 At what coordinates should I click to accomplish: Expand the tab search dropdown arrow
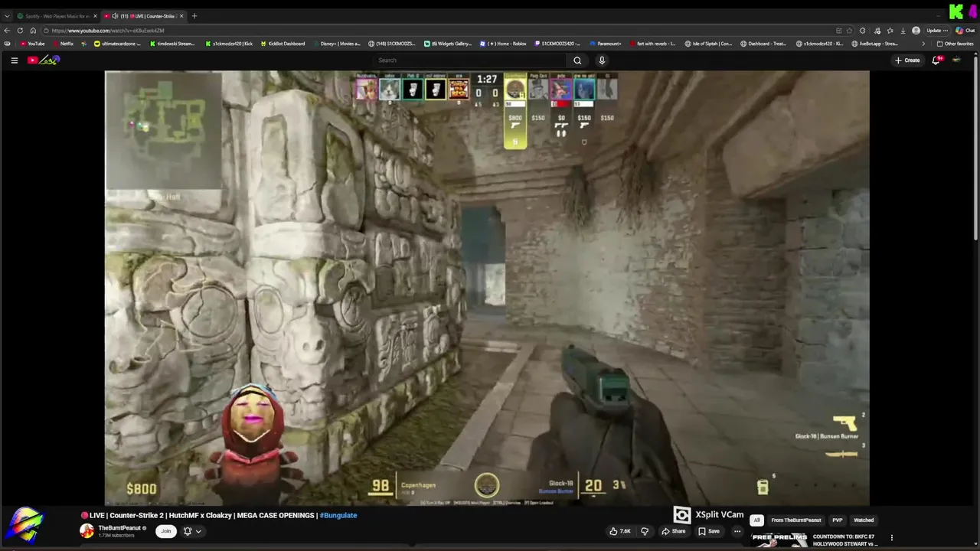point(7,16)
